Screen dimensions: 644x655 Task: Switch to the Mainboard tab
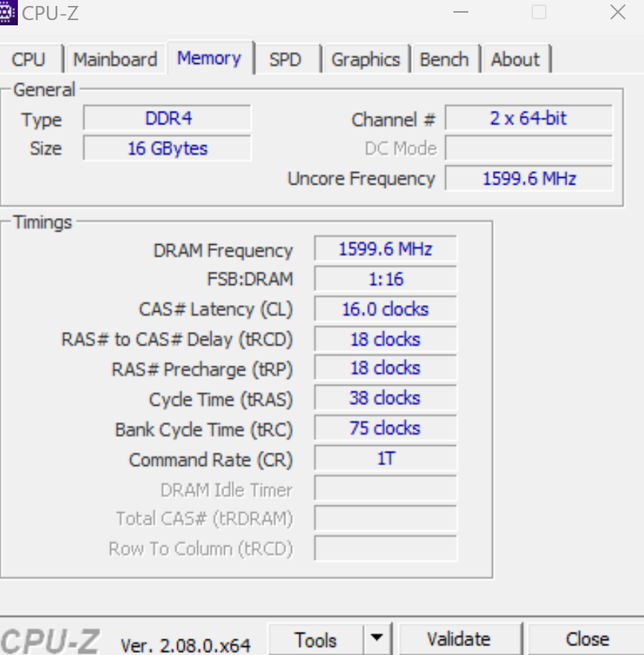[x=115, y=59]
